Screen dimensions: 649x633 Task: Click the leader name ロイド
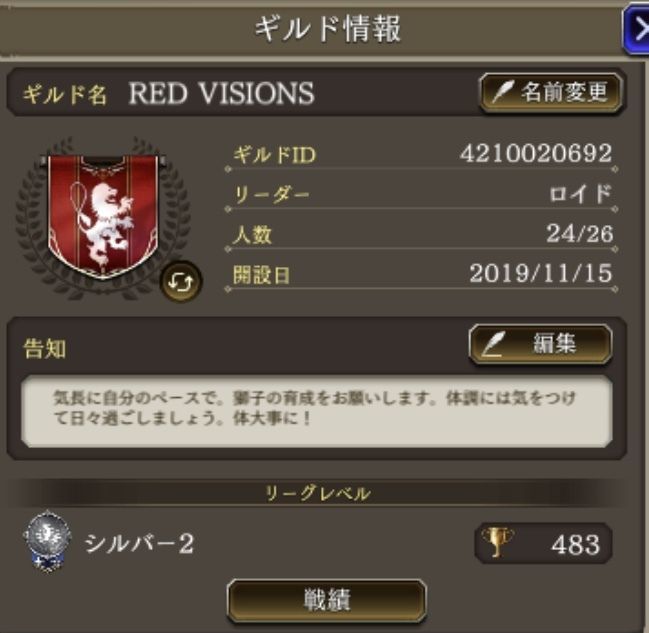coord(580,193)
